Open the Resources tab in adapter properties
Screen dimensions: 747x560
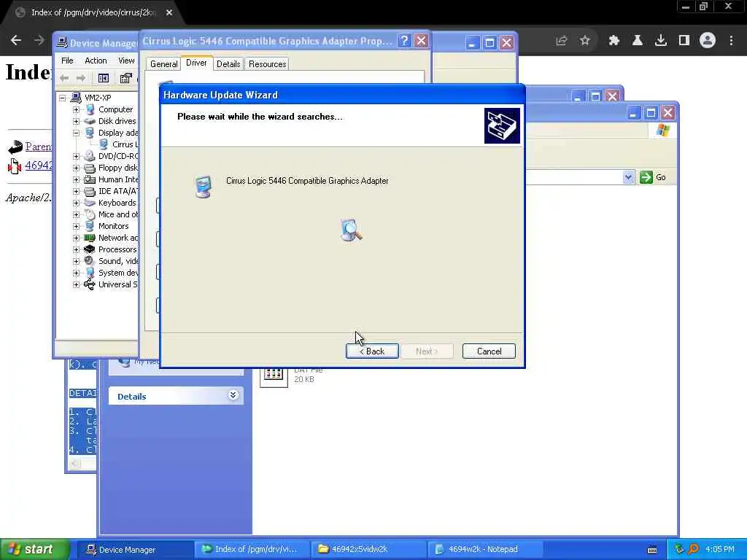267,64
